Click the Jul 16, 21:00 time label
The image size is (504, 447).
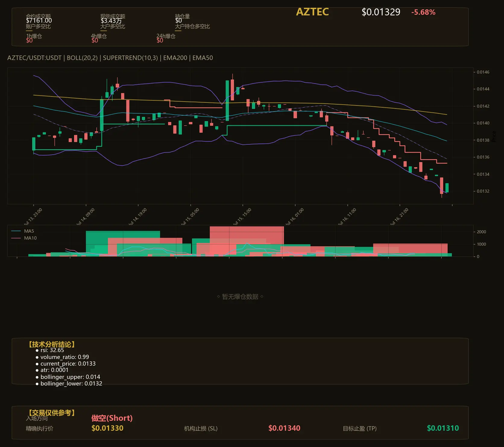click(399, 217)
